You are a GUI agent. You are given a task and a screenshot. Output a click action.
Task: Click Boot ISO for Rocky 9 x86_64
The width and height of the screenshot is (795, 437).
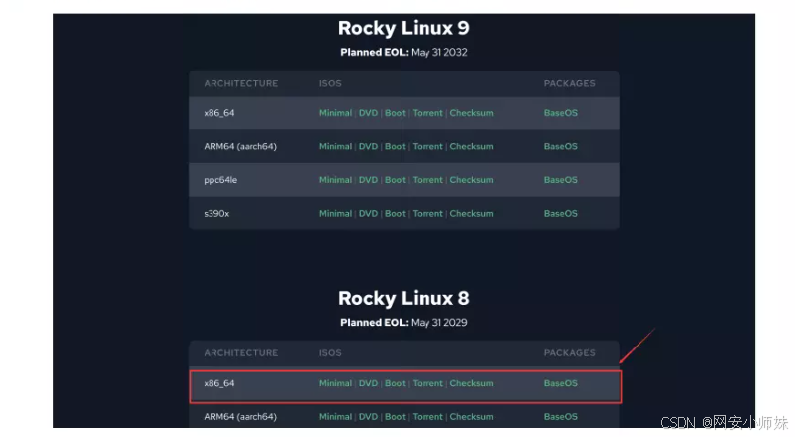pyautogui.click(x=395, y=113)
